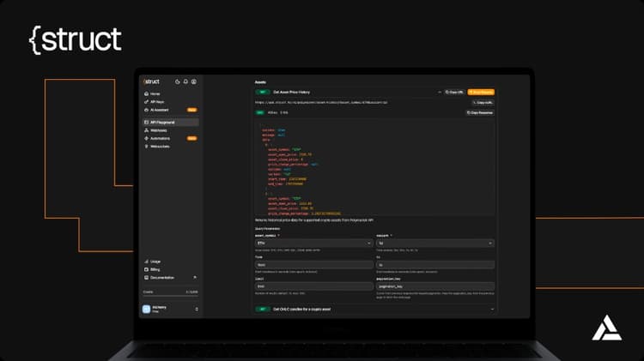Screen dimensions: 644x361
Task: Click the AI Assistant icon
Action: [x=146, y=110]
